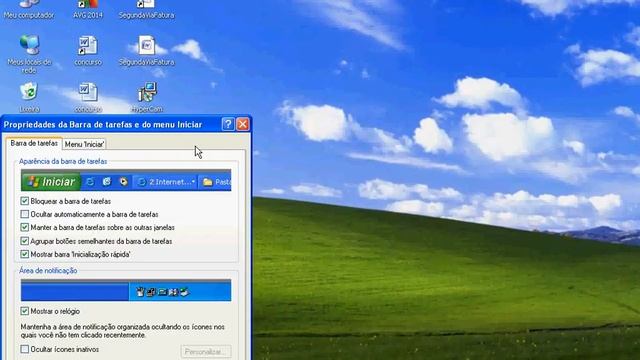Select the Lixeira recycle bin icon
640x360 pixels.
pyautogui.click(x=29, y=98)
